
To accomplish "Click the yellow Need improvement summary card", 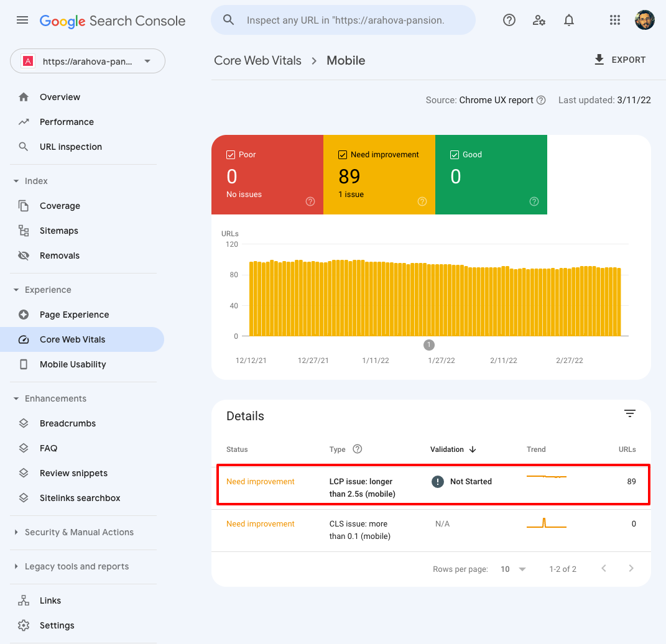I will coord(379,175).
